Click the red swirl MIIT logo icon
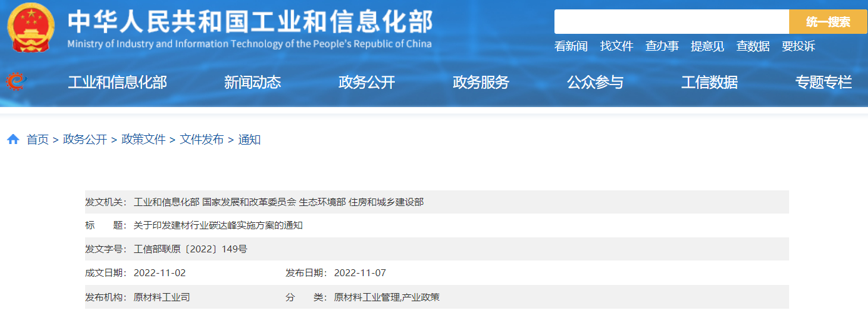Screen dimensions: 868x320 16,82
